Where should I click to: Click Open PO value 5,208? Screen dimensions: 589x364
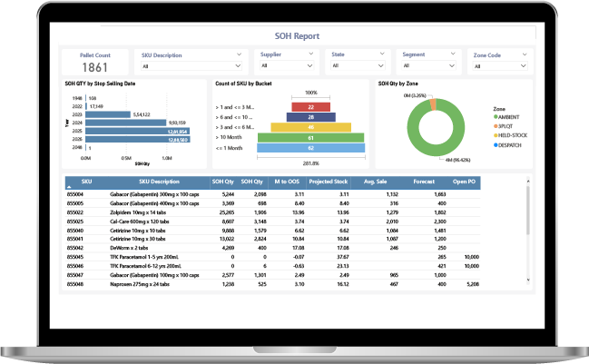[x=473, y=284]
